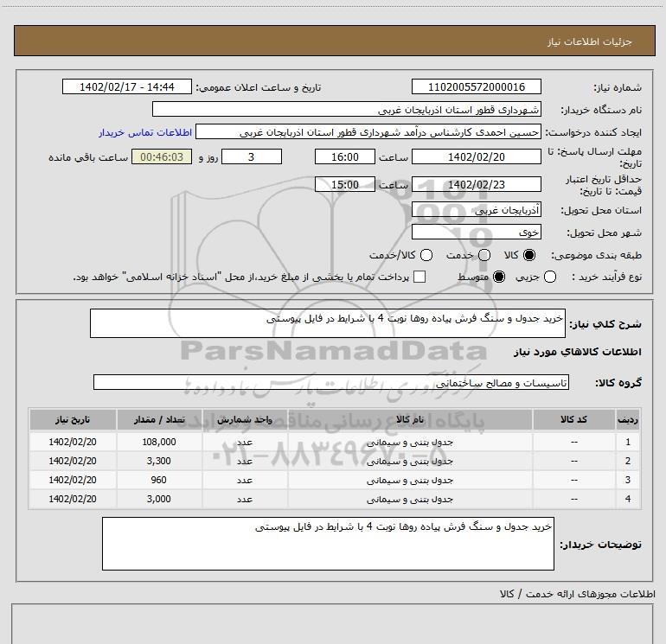Click the quantity 960 cell
The width and height of the screenshot is (666, 644).
(159, 480)
